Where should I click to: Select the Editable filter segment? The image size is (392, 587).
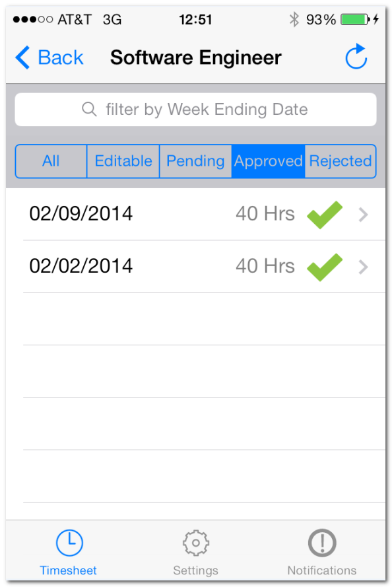pos(123,161)
